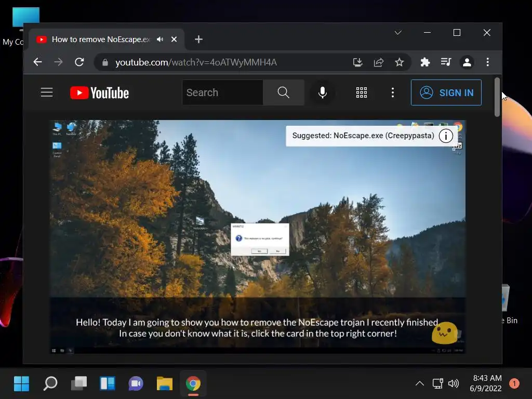Go back to the previous page
This screenshot has width=532, height=399.
click(x=37, y=62)
